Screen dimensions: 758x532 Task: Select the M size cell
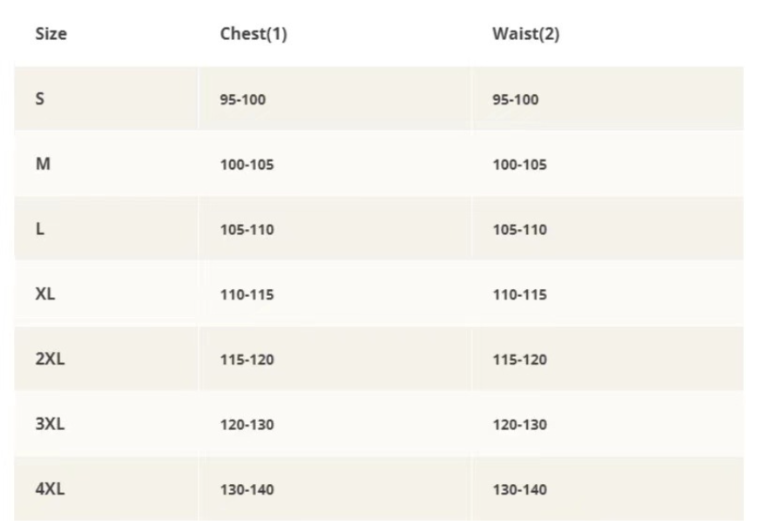pyautogui.click(x=43, y=164)
